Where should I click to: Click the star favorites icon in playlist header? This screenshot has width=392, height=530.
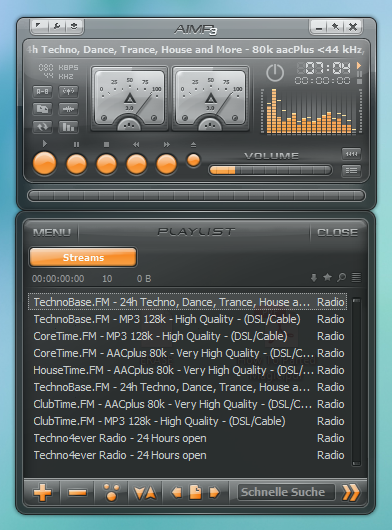pos(327,278)
